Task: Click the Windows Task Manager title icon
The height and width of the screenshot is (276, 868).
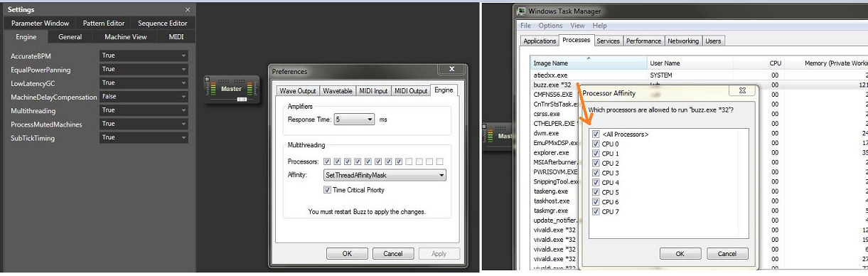Action: click(522, 11)
